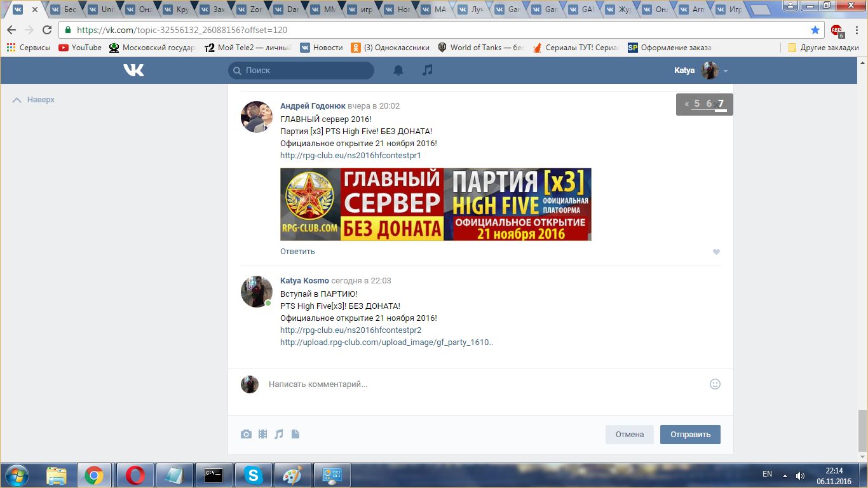868x488 pixels.
Task: Reload the page
Action: coord(47,30)
